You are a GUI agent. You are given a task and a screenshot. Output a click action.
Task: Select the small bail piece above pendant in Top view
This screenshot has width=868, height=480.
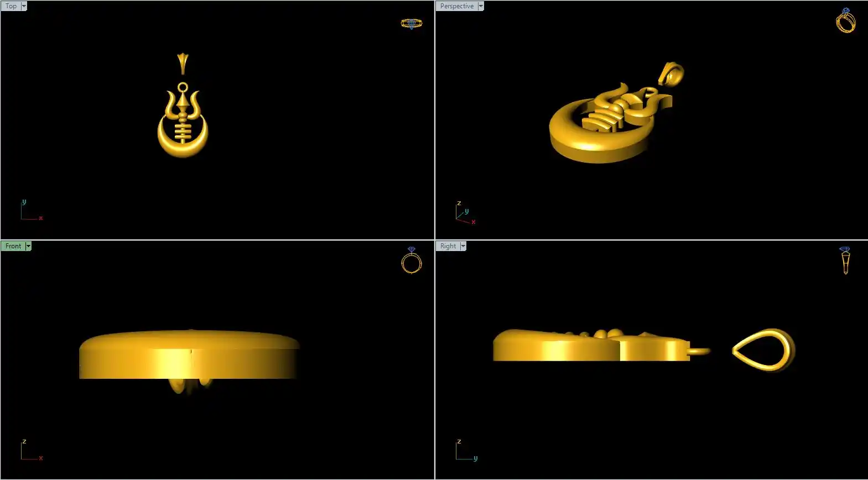coord(183,62)
